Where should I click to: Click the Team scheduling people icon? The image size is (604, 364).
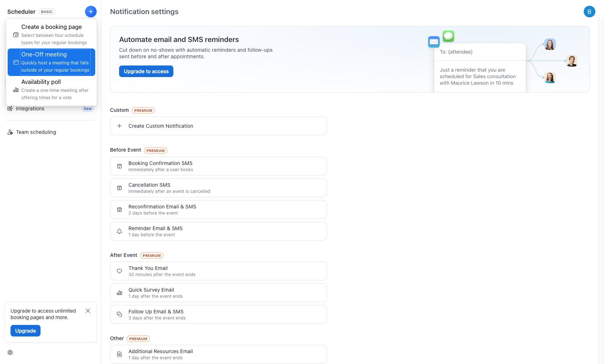click(x=10, y=132)
